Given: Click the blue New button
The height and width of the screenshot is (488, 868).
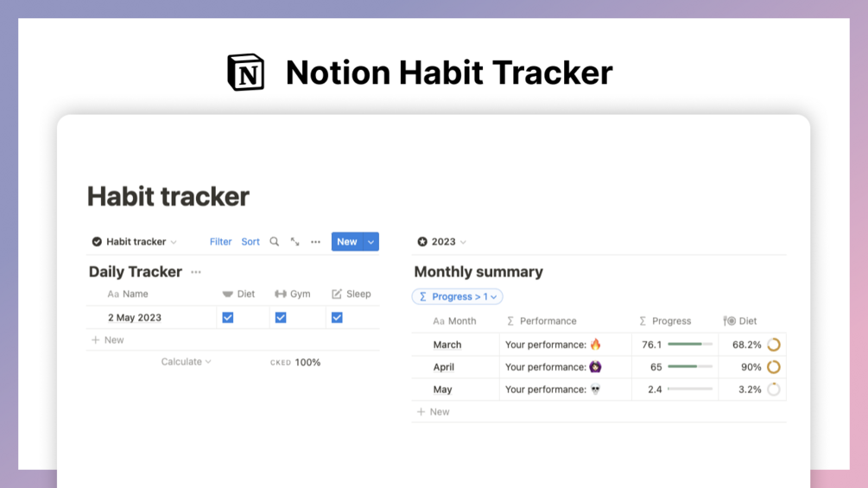Looking at the screenshot, I should click(347, 242).
